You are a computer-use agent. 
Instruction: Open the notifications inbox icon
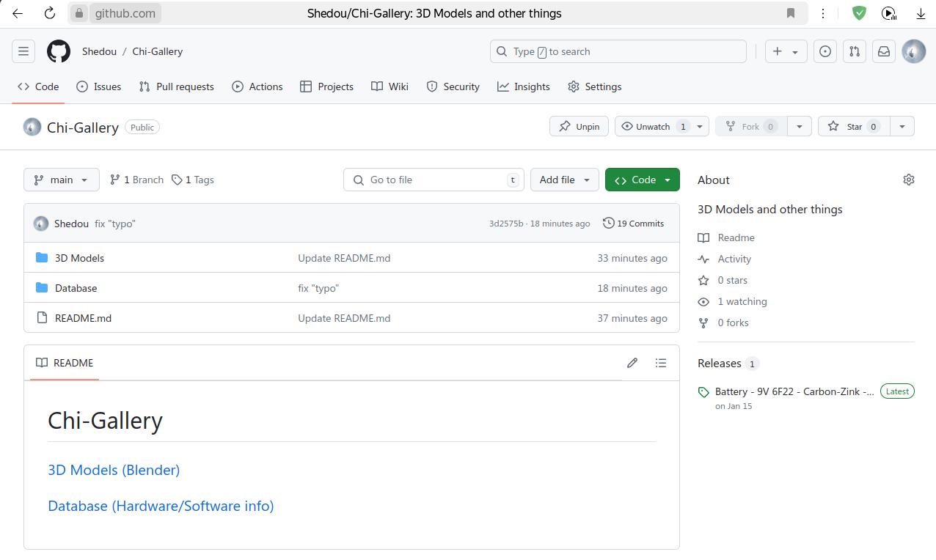(884, 51)
